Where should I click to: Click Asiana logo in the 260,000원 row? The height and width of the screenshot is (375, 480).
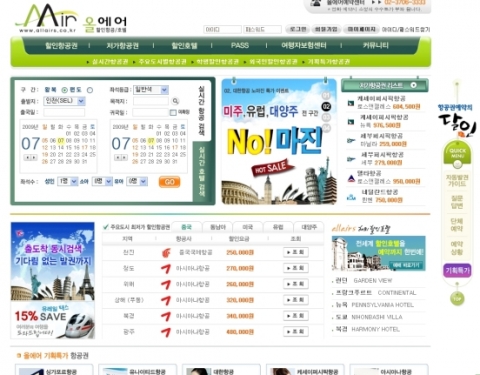166,284
